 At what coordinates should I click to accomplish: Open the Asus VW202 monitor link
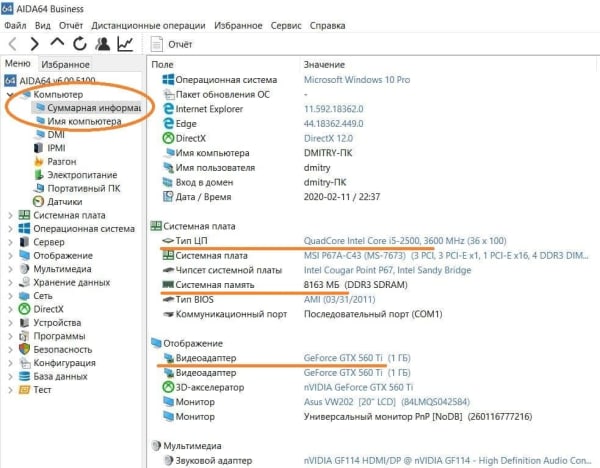pyautogui.click(x=386, y=402)
